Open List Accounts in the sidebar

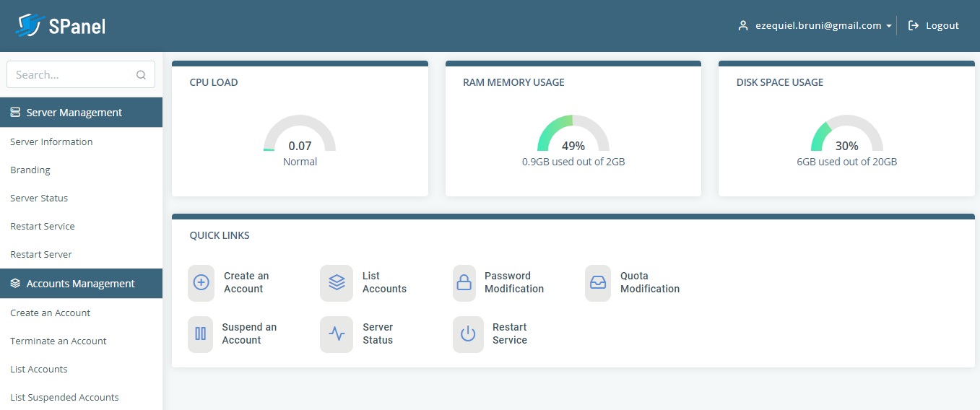point(39,370)
